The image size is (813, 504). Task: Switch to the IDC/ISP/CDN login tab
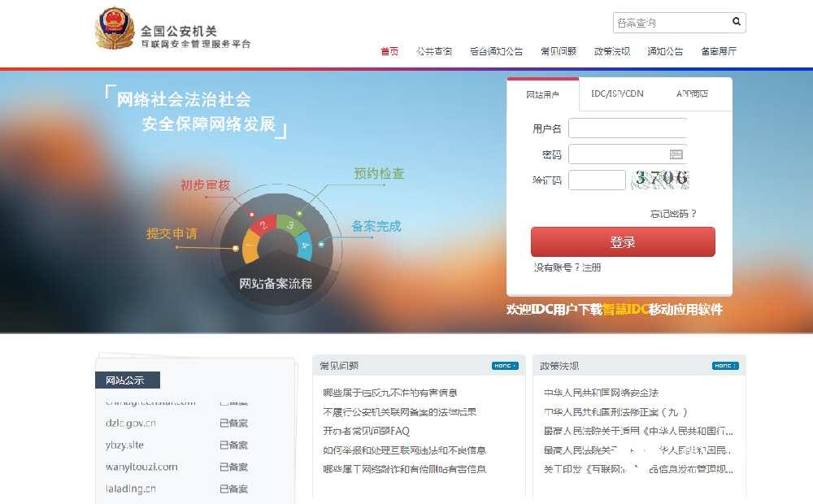point(617,94)
